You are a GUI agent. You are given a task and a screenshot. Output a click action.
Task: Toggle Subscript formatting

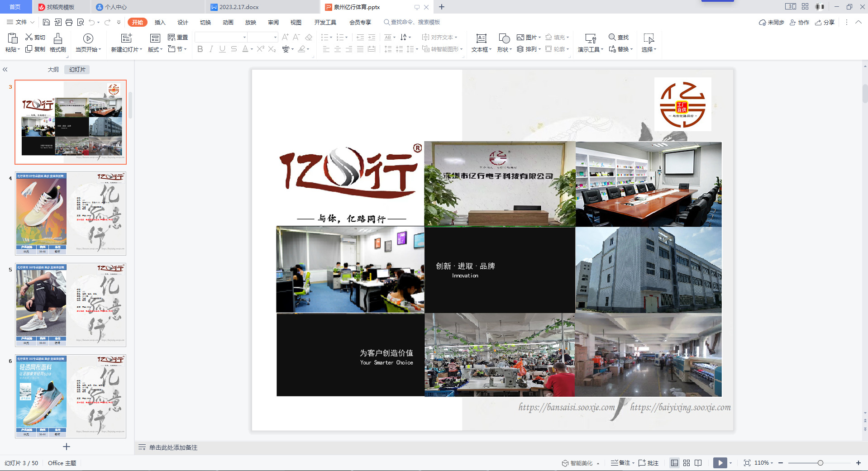pyautogui.click(x=272, y=49)
